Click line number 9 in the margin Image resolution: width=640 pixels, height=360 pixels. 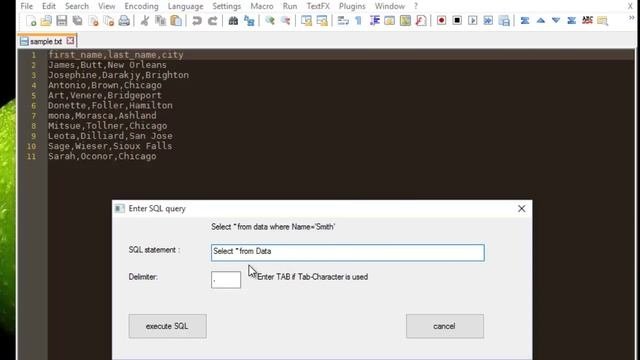click(33, 136)
